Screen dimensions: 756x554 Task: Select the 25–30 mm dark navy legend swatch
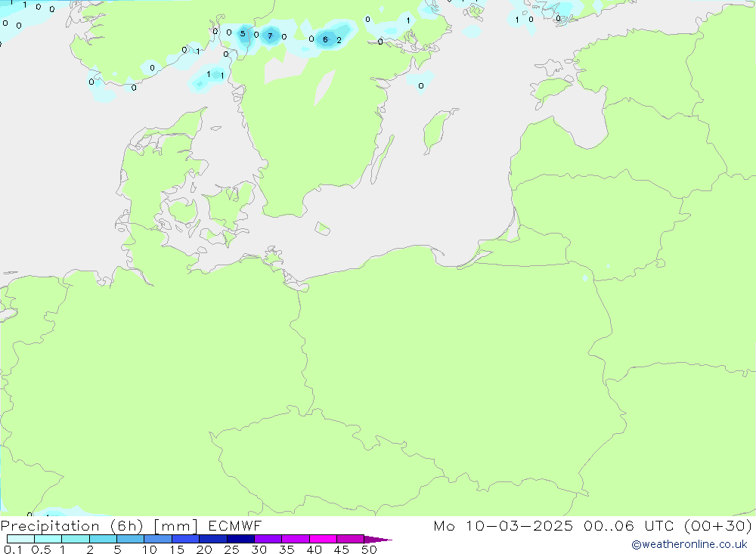point(240,539)
